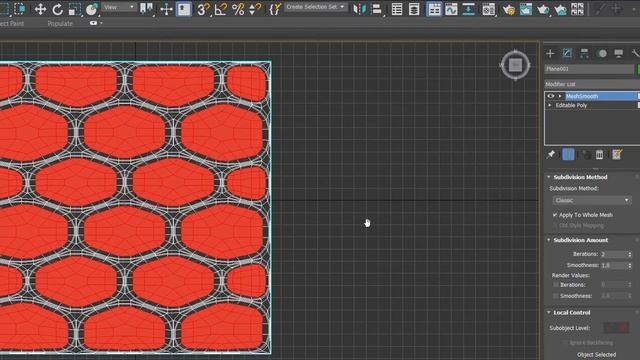640x360 pixels.
Task: Collapse Local Control rollout
Action: pos(549,312)
